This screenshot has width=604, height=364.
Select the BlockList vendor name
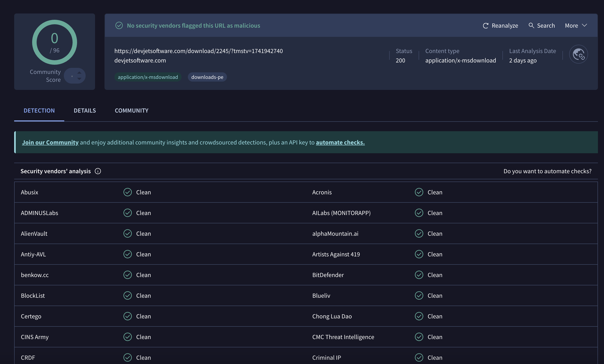33,296
